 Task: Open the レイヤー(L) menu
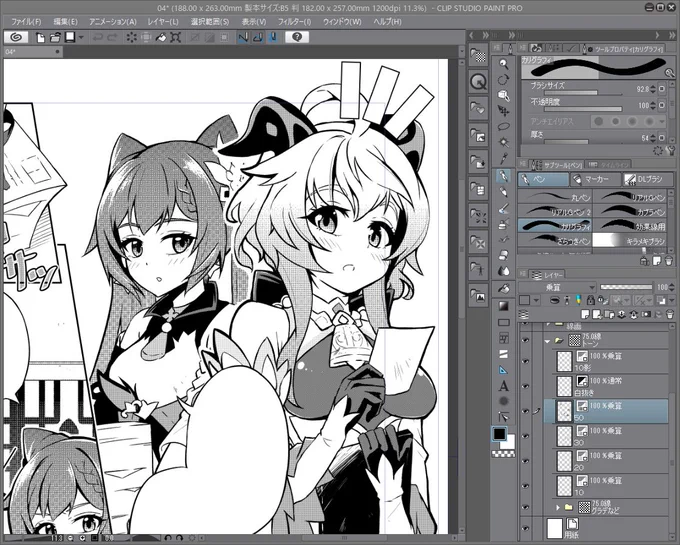163,22
